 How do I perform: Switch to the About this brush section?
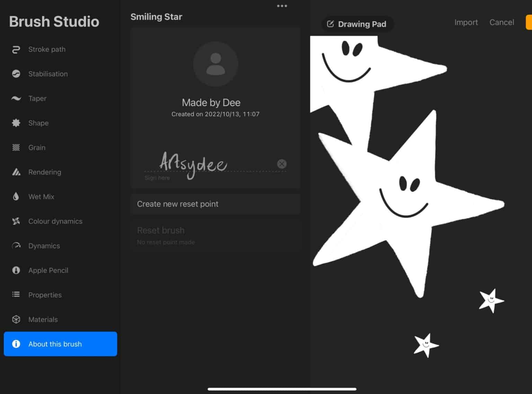60,344
